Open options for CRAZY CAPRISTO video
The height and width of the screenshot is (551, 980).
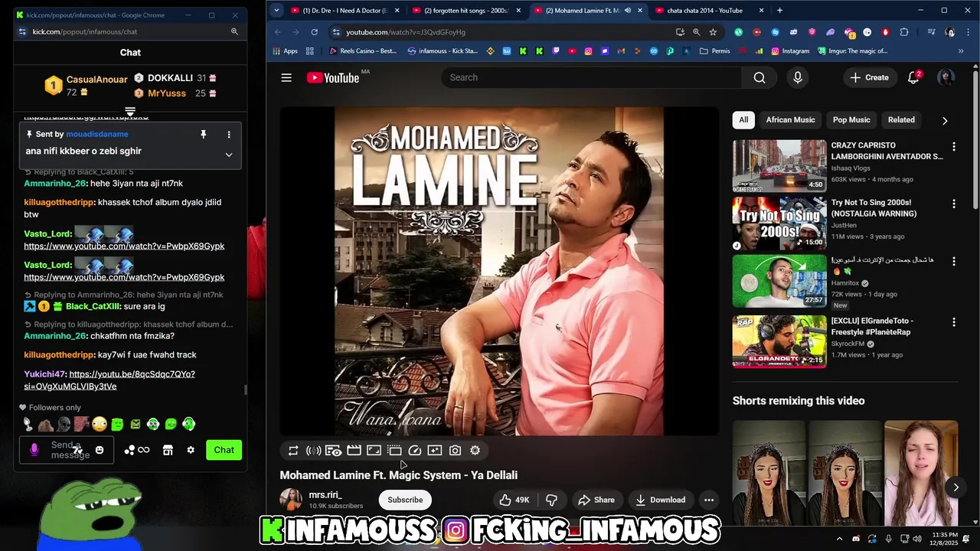(953, 146)
